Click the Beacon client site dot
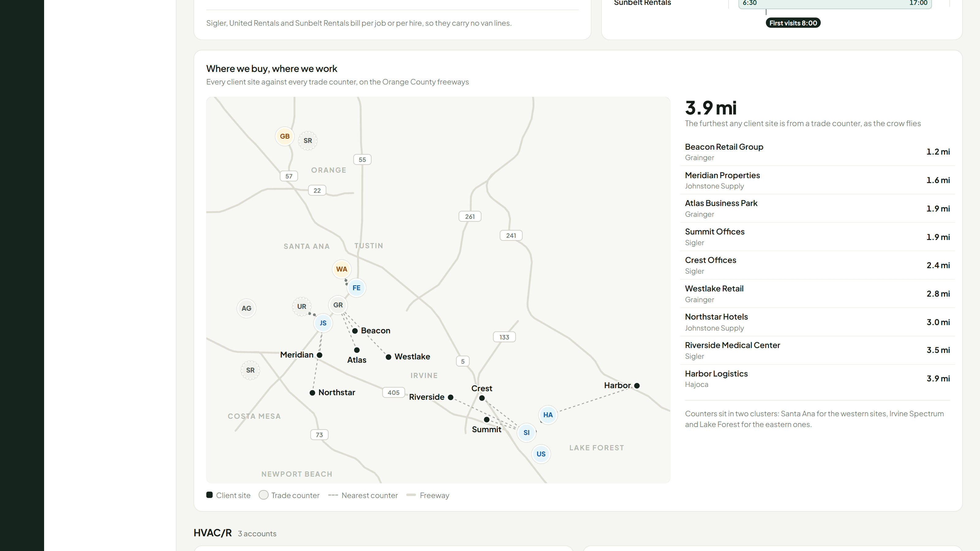Screen dimensions: 980x551 [x=355, y=331]
